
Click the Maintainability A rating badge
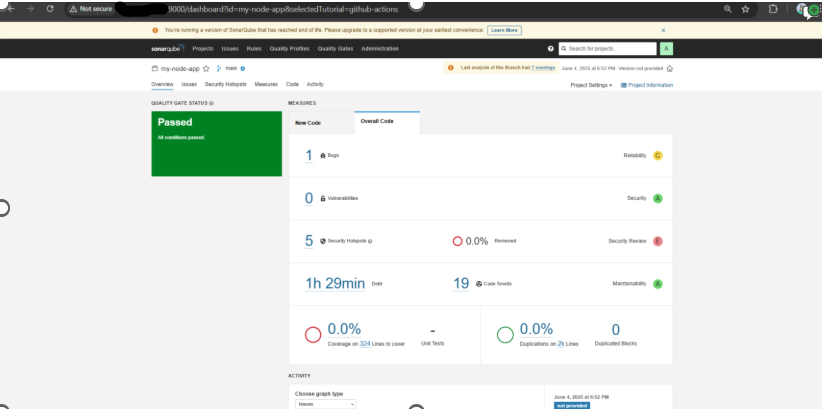pos(657,284)
